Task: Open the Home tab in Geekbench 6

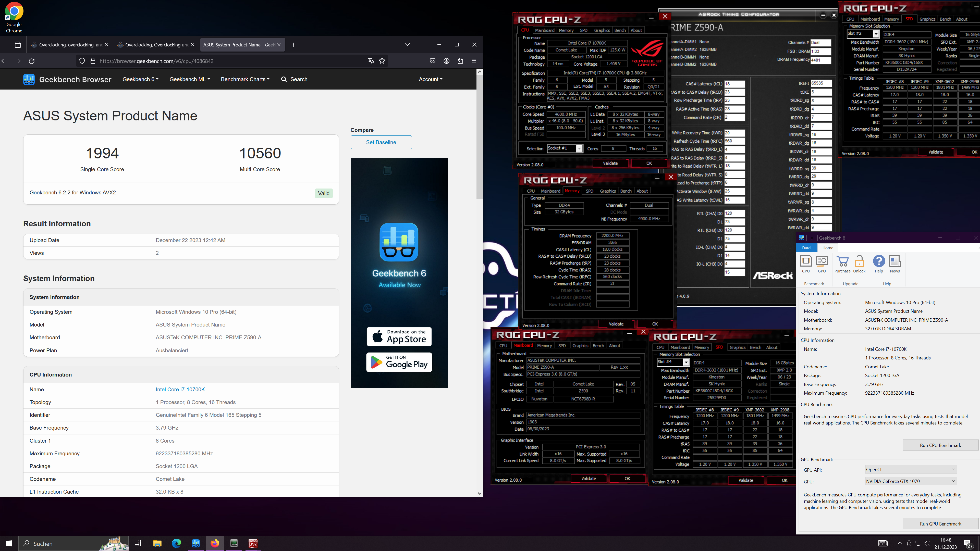Action: pos(827,248)
